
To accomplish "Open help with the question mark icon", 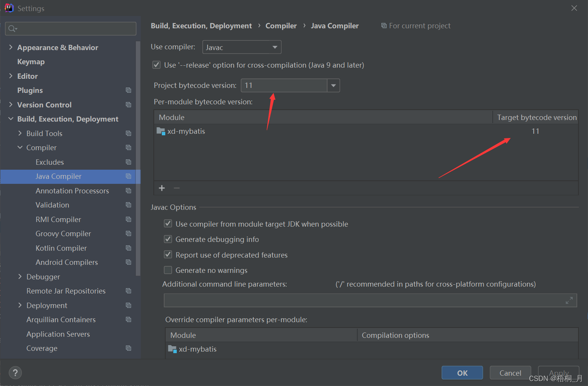I will point(15,373).
